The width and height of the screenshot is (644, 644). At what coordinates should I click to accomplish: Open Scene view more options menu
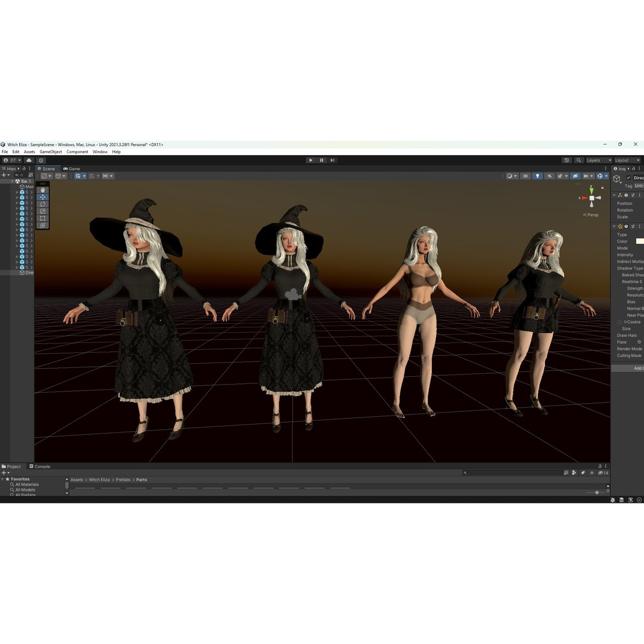pos(605,168)
